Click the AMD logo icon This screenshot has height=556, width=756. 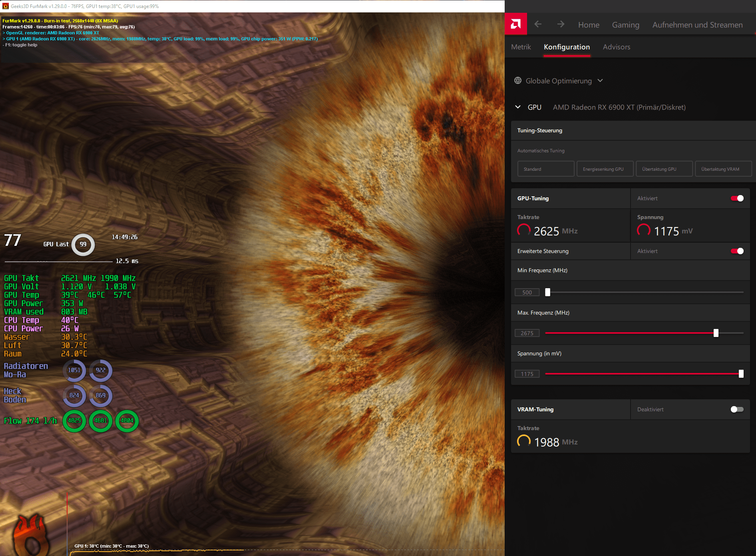point(516,24)
